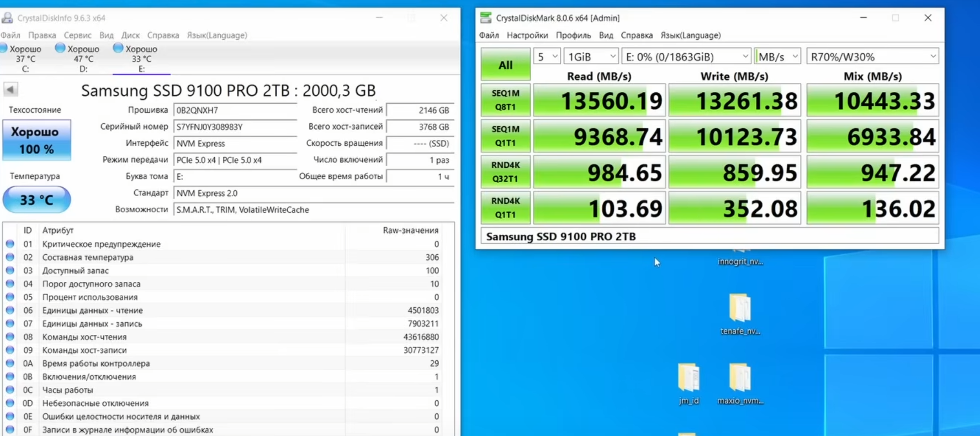
Task: Open Диск menu in CrystalDiskInfo
Action: [x=130, y=35]
